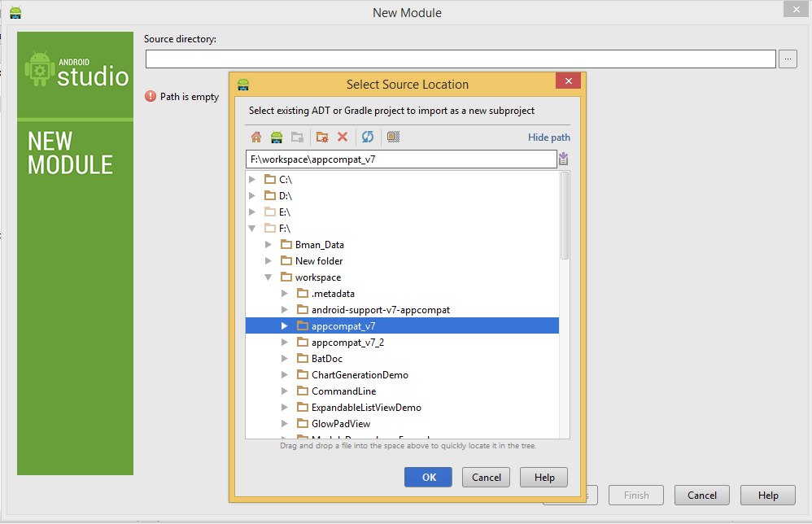The image size is (812, 524).
Task: Expand the C:\ drive node
Action: 252,179
